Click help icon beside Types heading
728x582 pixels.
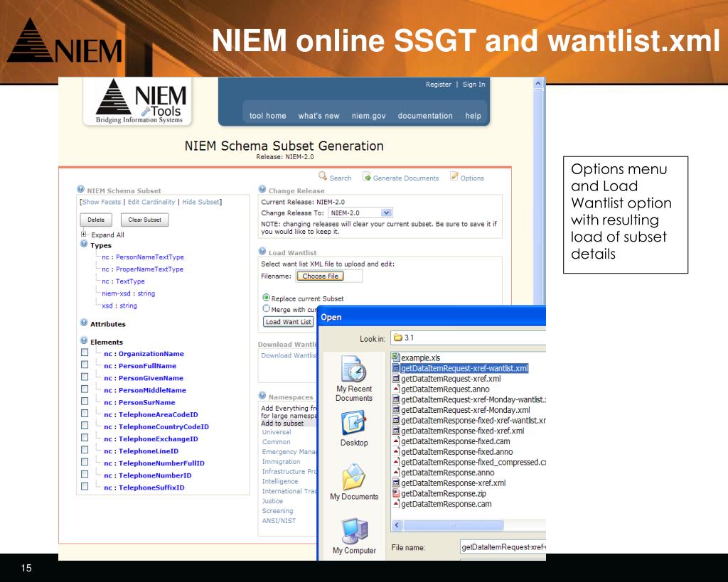coord(84,244)
